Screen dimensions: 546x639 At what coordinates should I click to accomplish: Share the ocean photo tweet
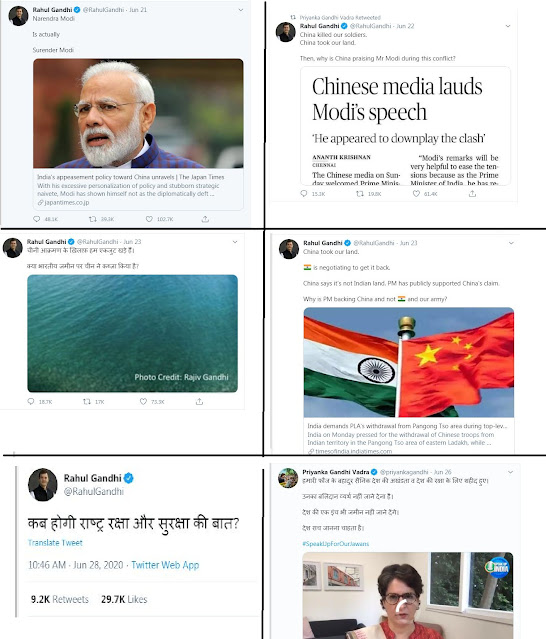coord(199,402)
